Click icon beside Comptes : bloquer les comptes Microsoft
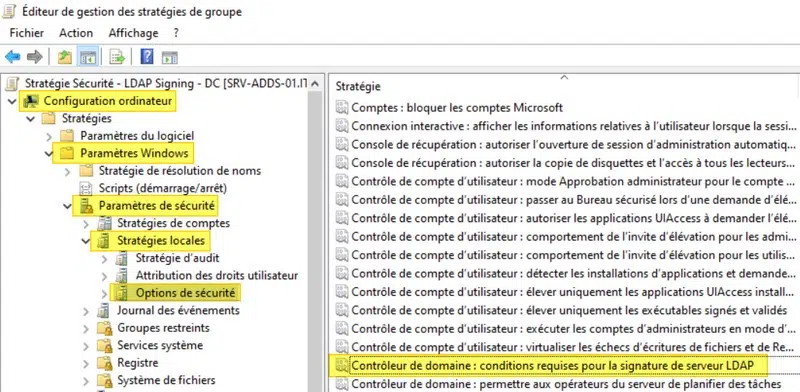 pos(342,108)
